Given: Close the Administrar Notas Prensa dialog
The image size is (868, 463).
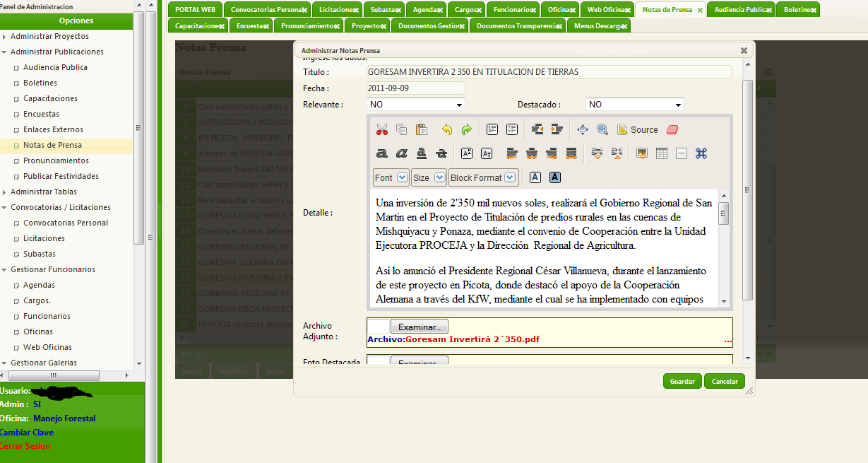Looking at the screenshot, I should (x=744, y=51).
